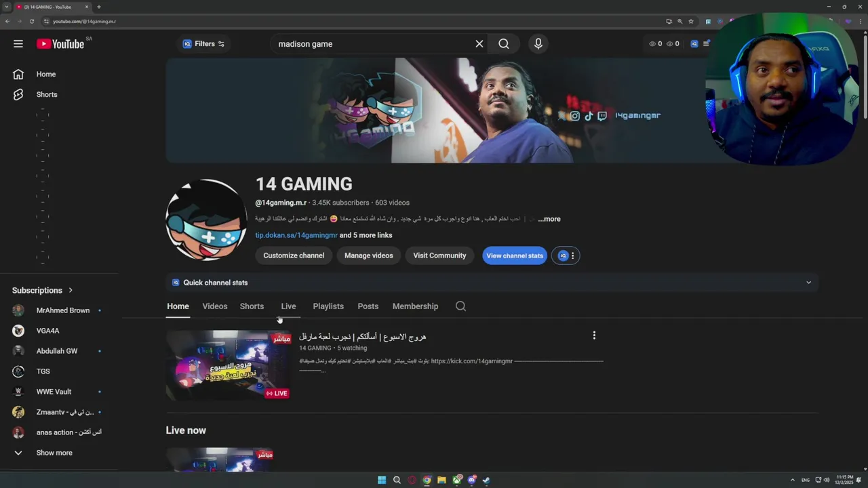Open the live video's three-dot menu

[x=594, y=335]
